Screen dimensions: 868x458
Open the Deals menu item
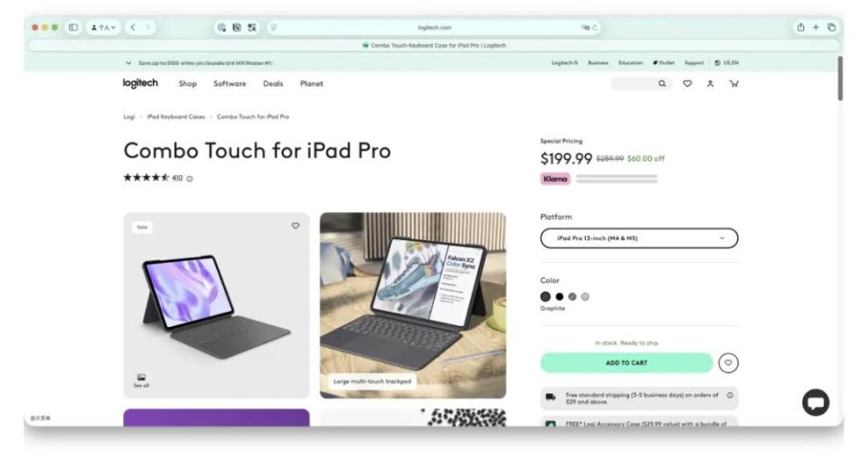point(273,83)
